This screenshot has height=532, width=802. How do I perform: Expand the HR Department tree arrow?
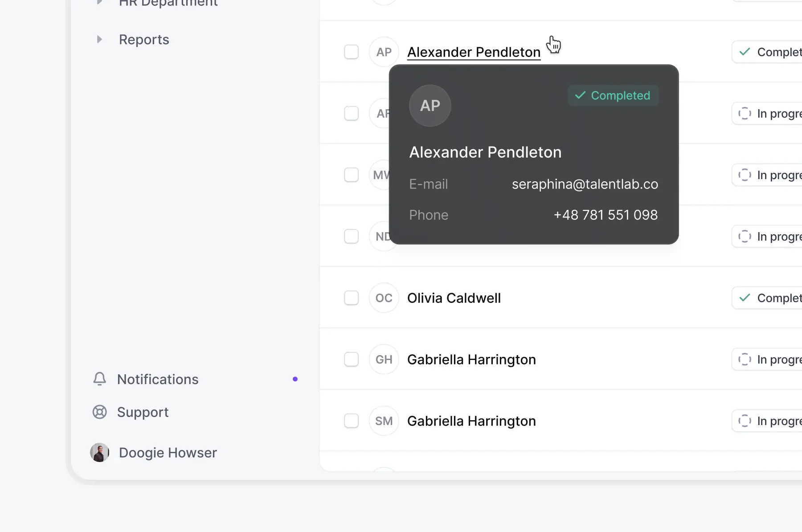tap(99, 2)
